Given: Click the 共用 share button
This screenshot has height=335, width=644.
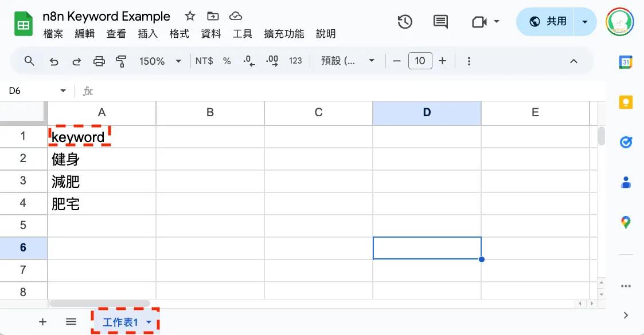Looking at the screenshot, I should coord(547,21).
